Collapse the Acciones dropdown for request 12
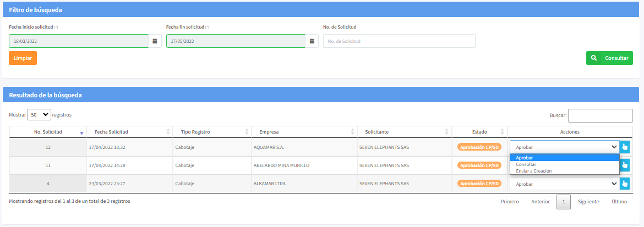The image size is (644, 227). tap(564, 147)
